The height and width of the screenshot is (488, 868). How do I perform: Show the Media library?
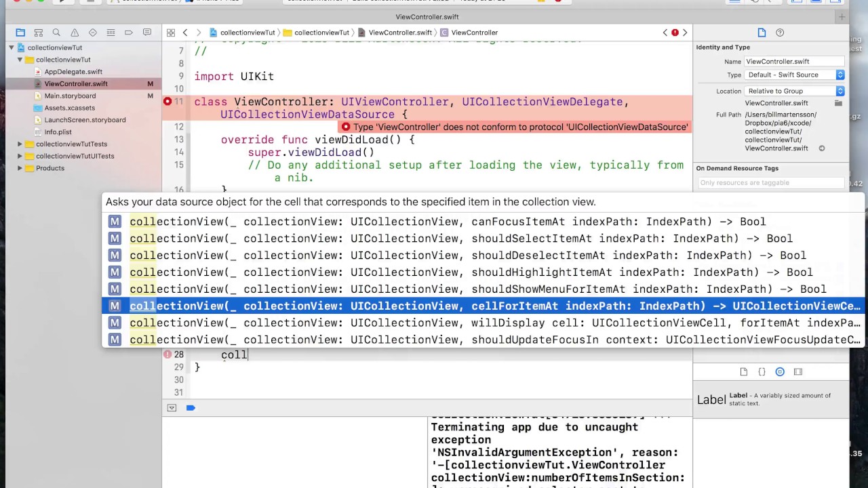798,372
